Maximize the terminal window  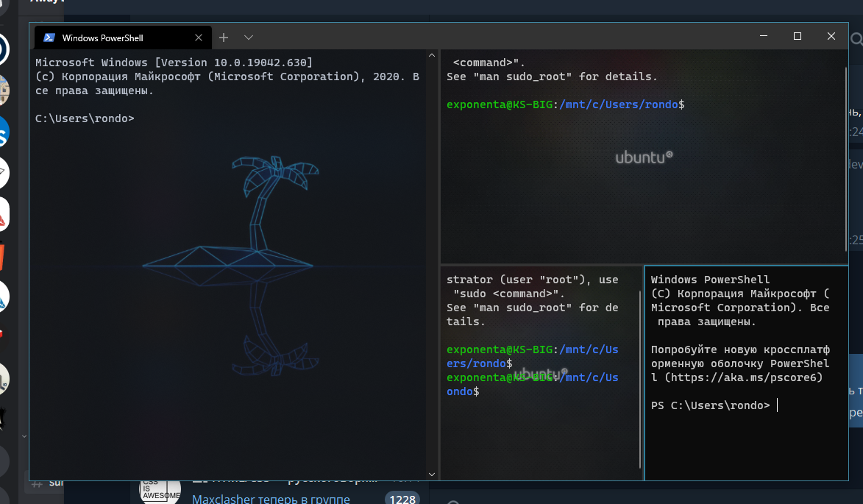797,36
